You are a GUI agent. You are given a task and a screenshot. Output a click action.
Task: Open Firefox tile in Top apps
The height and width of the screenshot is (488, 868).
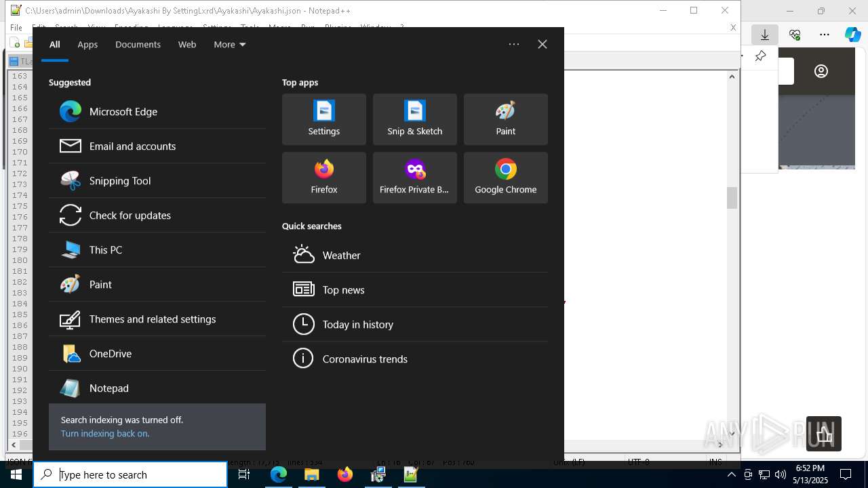[x=324, y=178]
